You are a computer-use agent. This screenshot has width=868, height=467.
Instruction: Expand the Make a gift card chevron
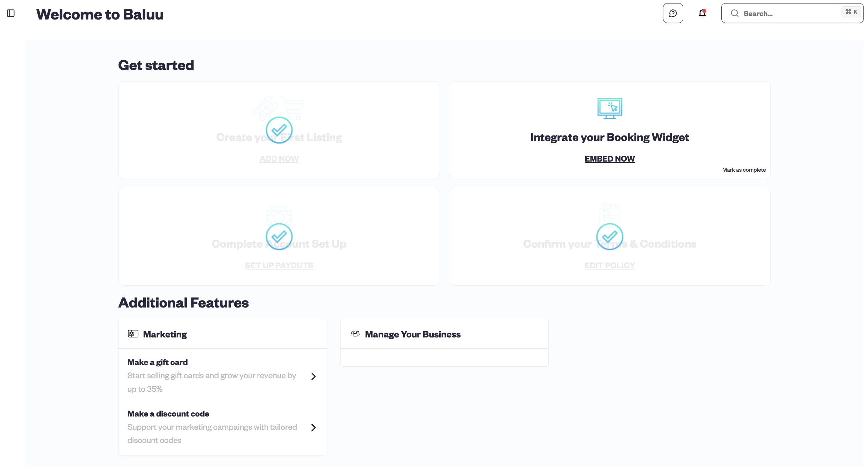tap(313, 376)
